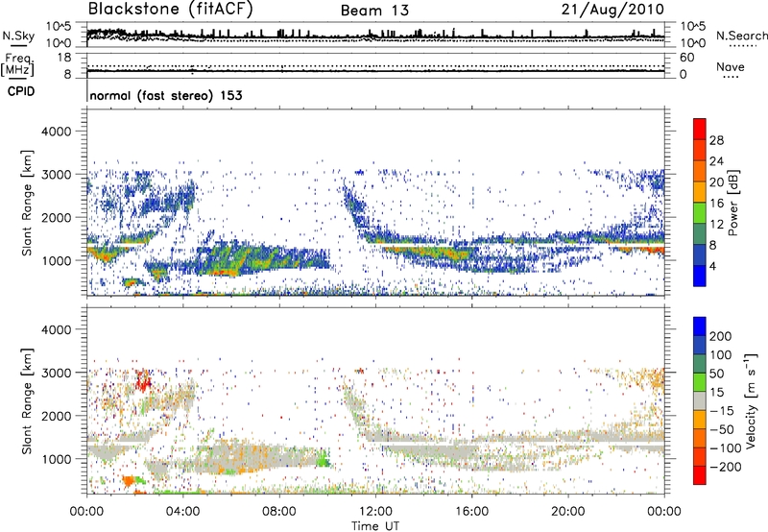Click the date "21/Aug/2010"
768x532 pixels.
coord(612,10)
